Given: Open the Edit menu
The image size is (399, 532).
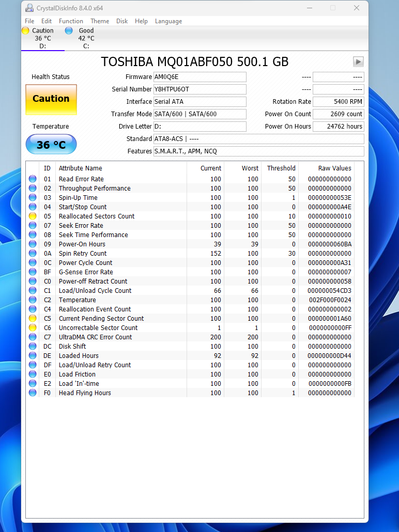Looking at the screenshot, I should coord(47,21).
